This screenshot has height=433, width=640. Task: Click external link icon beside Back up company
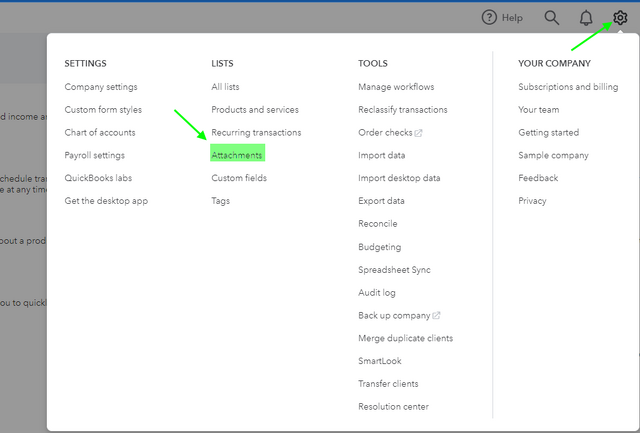click(x=436, y=316)
